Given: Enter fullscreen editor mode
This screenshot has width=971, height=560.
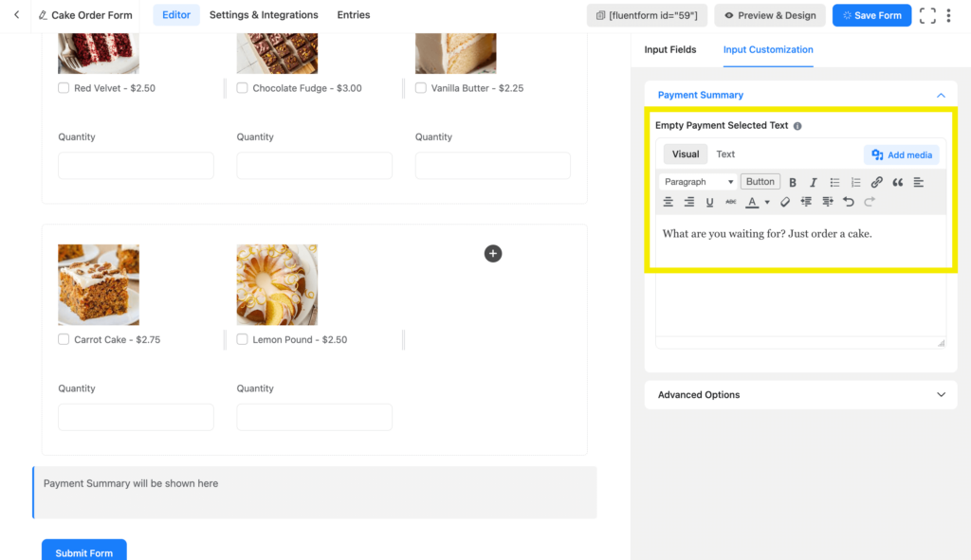Looking at the screenshot, I should 927,15.
